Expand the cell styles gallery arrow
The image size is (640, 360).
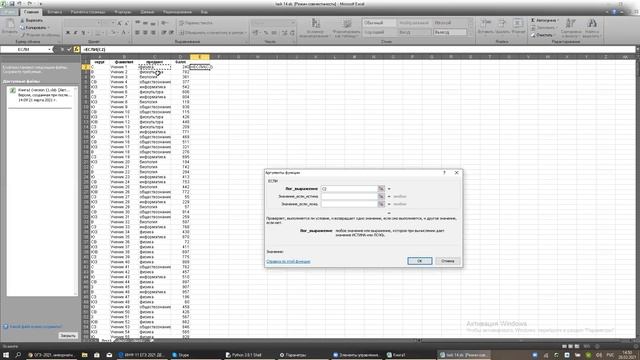[471, 36]
